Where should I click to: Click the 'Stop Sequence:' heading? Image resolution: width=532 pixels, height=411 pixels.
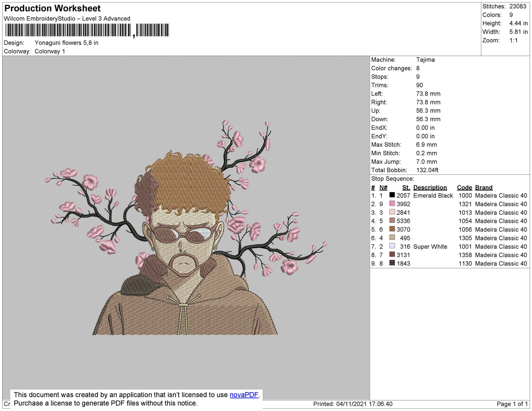[x=392, y=178]
